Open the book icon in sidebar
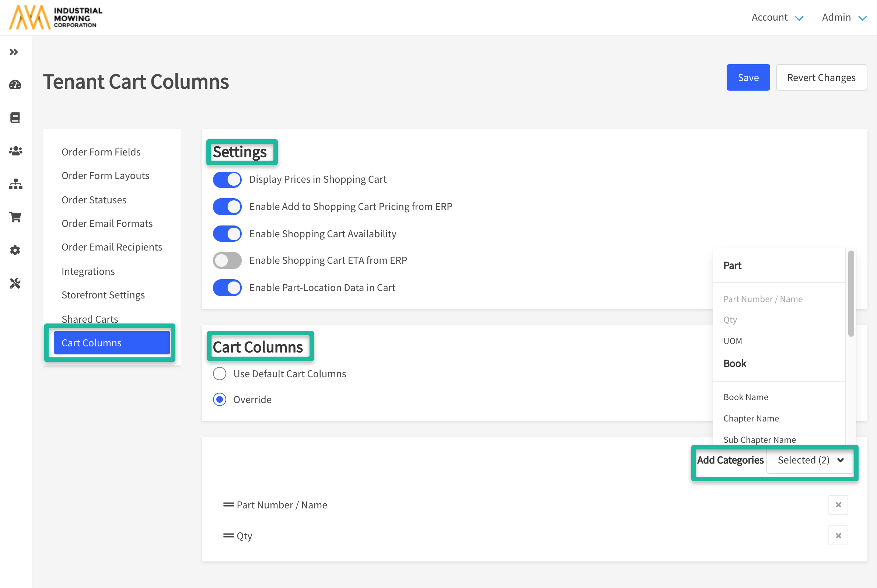This screenshot has width=877, height=588. point(15,118)
